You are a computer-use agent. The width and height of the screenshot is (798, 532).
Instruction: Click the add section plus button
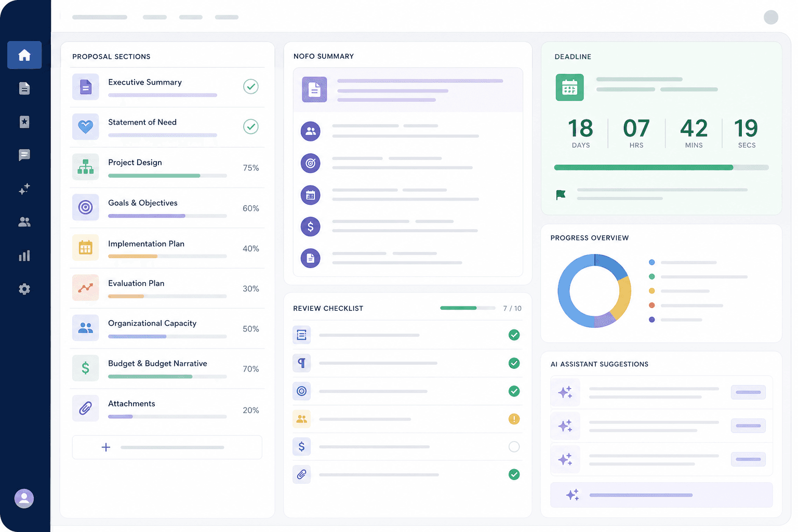click(x=167, y=447)
